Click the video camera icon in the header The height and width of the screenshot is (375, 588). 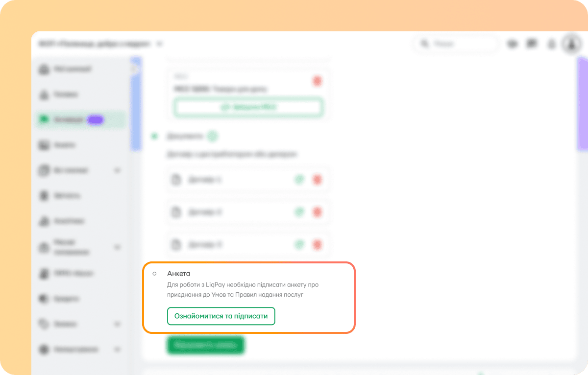[x=513, y=44]
